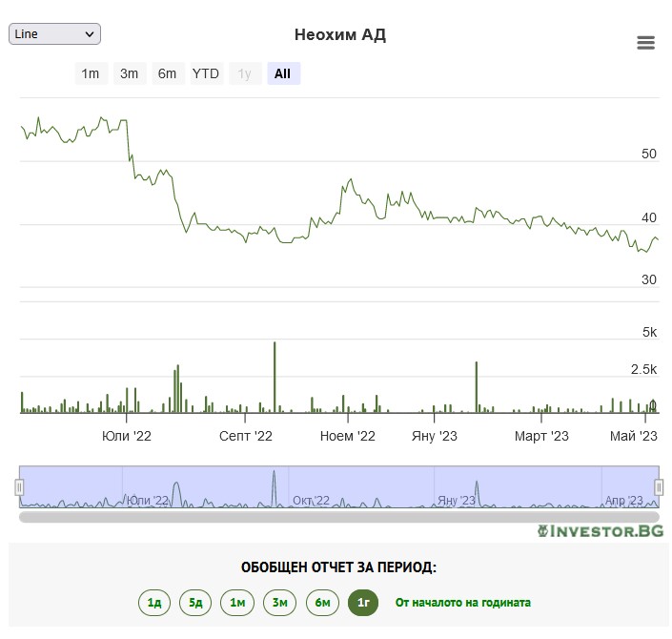Click the January '23 volume spike bar

pyautogui.click(x=477, y=387)
